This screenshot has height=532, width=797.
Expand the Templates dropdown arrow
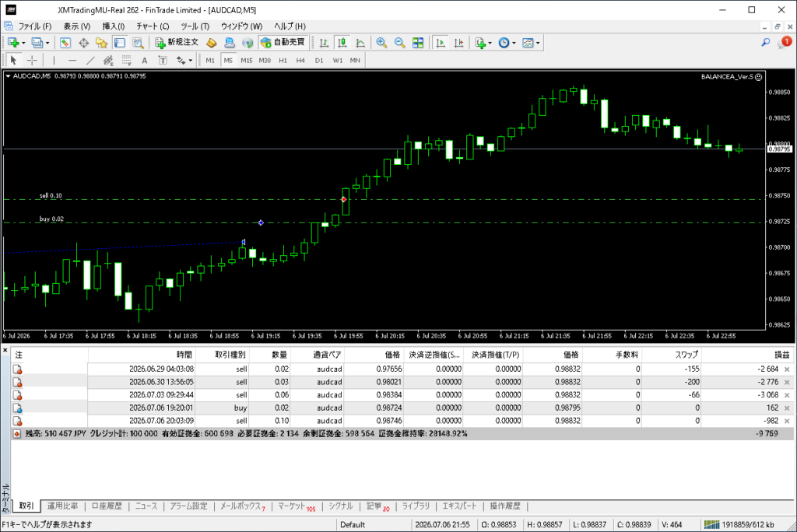tap(538, 43)
